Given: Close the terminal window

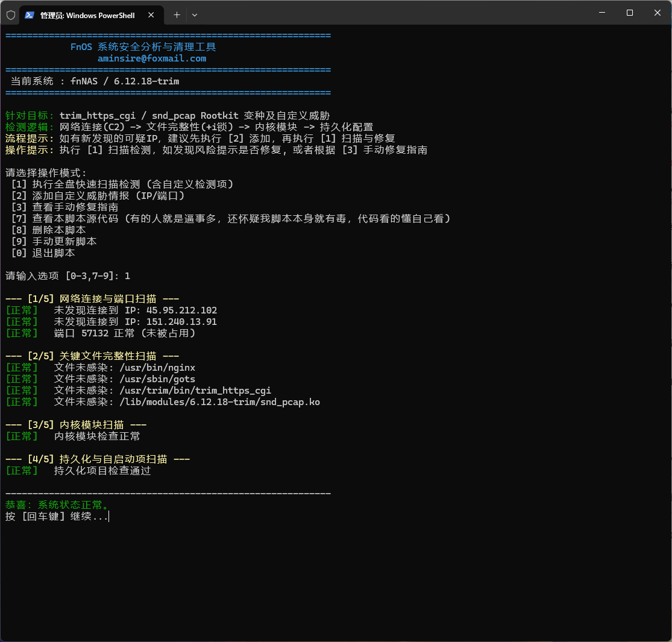Looking at the screenshot, I should coord(657,13).
